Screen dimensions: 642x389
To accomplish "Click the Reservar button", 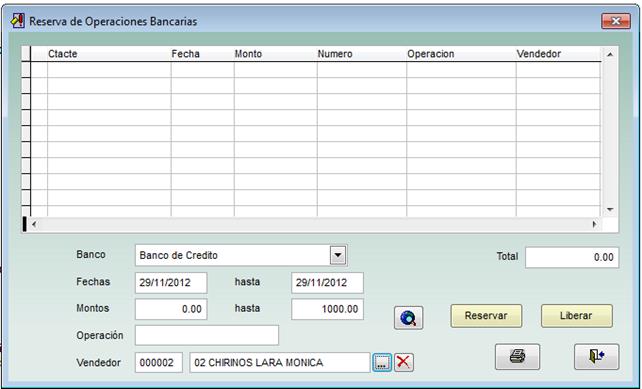I will click(486, 316).
